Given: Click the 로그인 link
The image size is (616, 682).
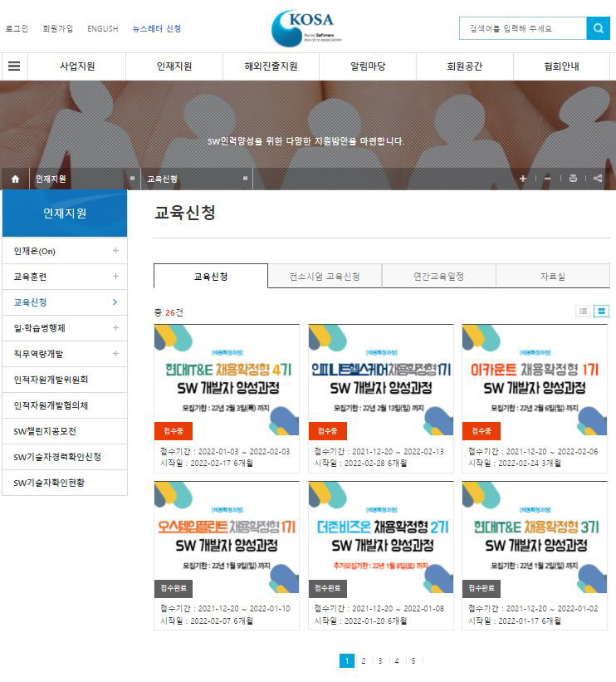Looking at the screenshot, I should tap(17, 29).
